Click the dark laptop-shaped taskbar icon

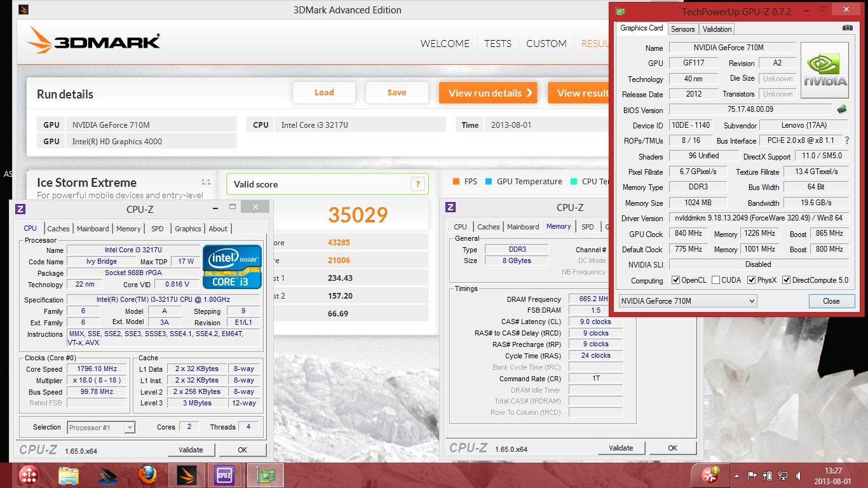coord(108,475)
